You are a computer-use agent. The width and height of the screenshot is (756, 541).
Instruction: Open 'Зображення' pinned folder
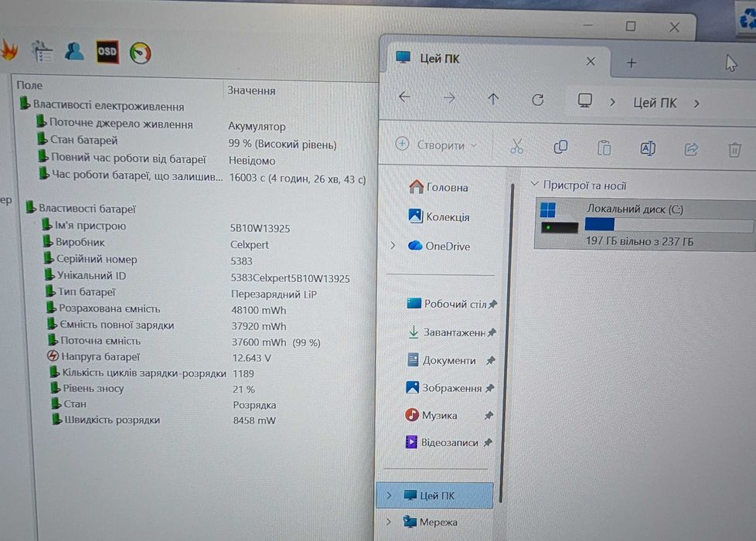449,388
